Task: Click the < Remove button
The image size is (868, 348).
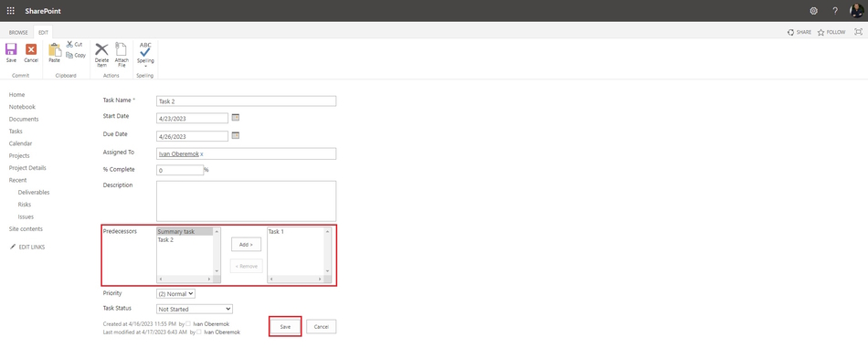Action: (247, 266)
